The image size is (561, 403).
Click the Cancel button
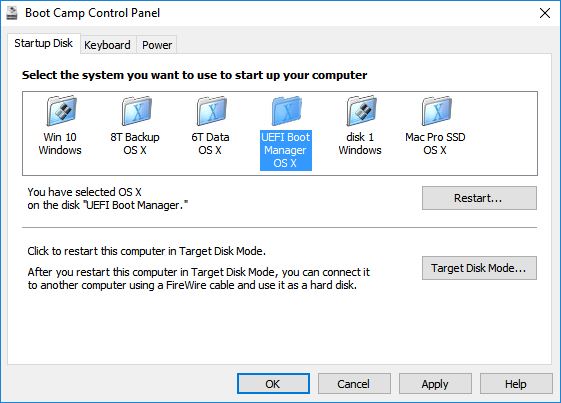354,384
